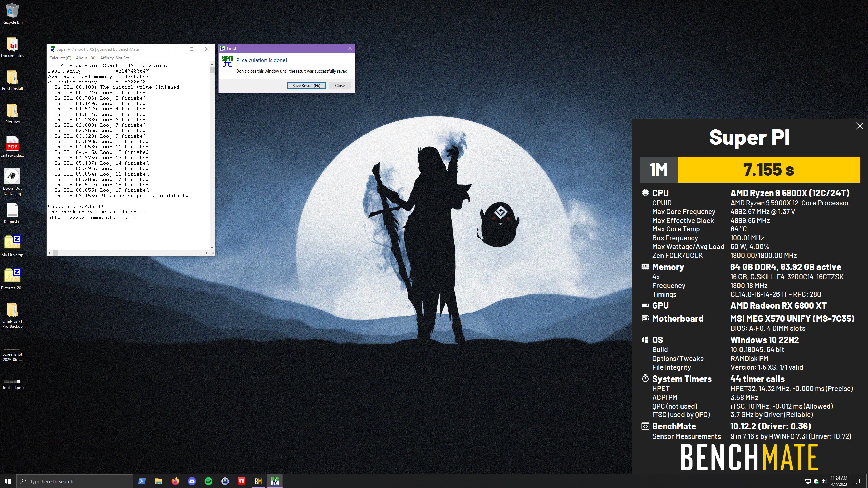Click the AMD Radeon RX 6800 XT text

coord(778,306)
